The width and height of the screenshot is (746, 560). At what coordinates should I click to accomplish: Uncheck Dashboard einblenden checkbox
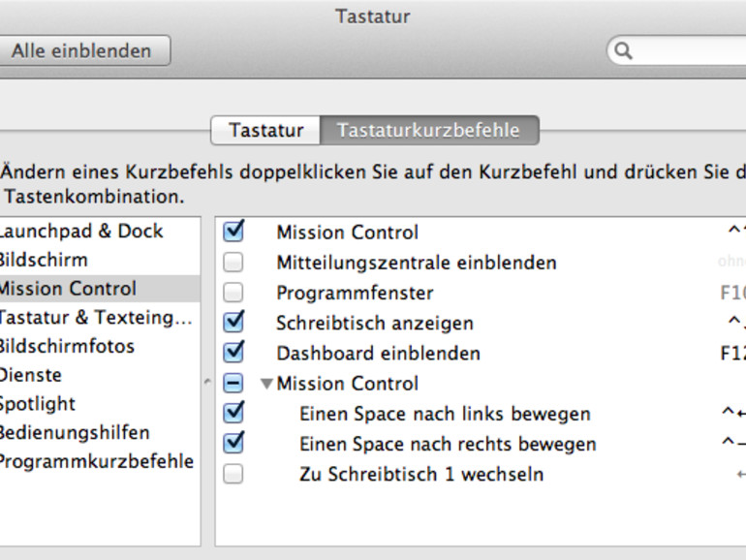(x=233, y=352)
